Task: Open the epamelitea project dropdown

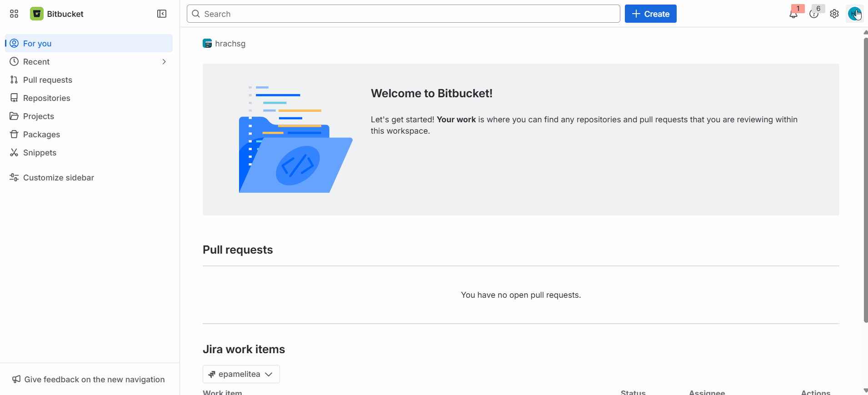Action: pyautogui.click(x=241, y=374)
